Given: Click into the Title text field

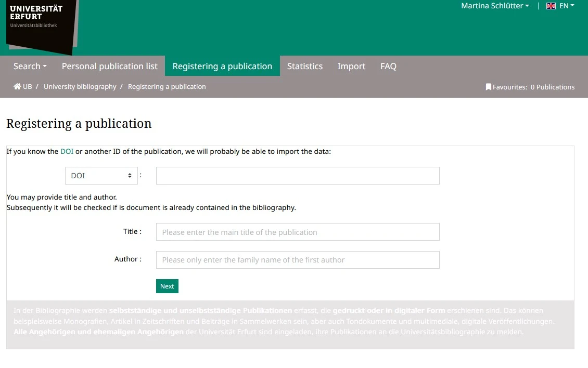Looking at the screenshot, I should click(298, 232).
